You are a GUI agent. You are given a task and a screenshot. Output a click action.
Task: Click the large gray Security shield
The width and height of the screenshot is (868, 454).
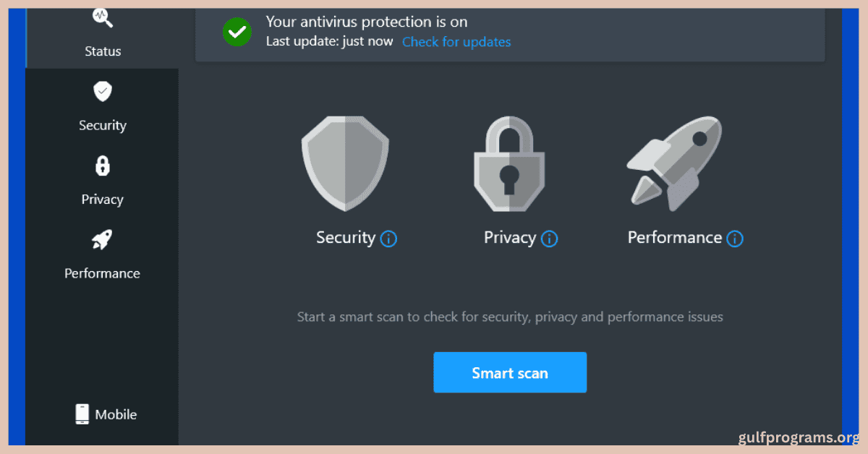(345, 163)
